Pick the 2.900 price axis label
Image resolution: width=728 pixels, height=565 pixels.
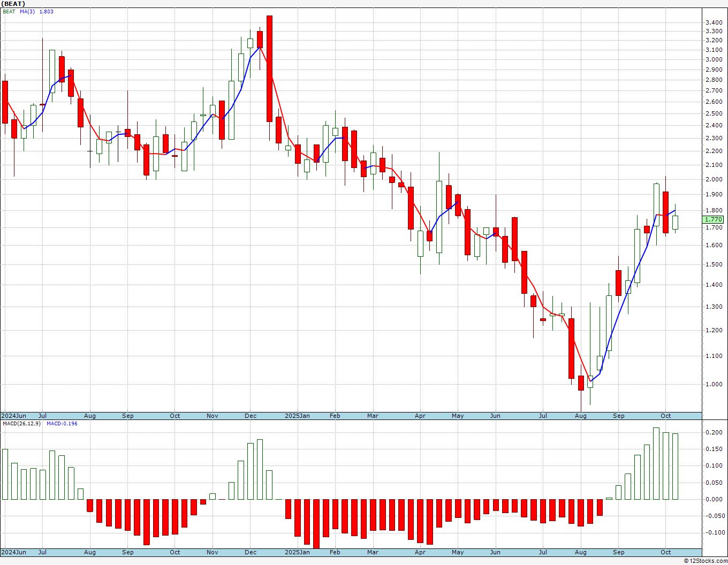(714, 70)
